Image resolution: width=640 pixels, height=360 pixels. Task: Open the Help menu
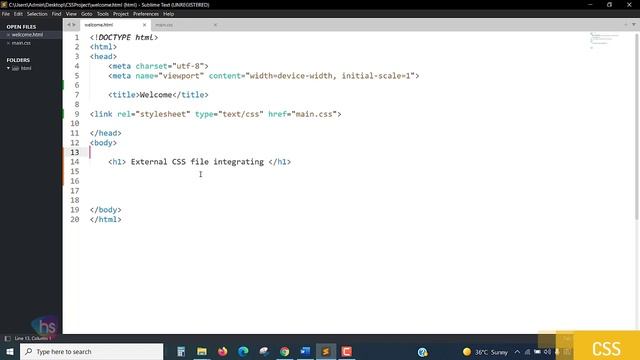pyautogui.click(x=169, y=14)
